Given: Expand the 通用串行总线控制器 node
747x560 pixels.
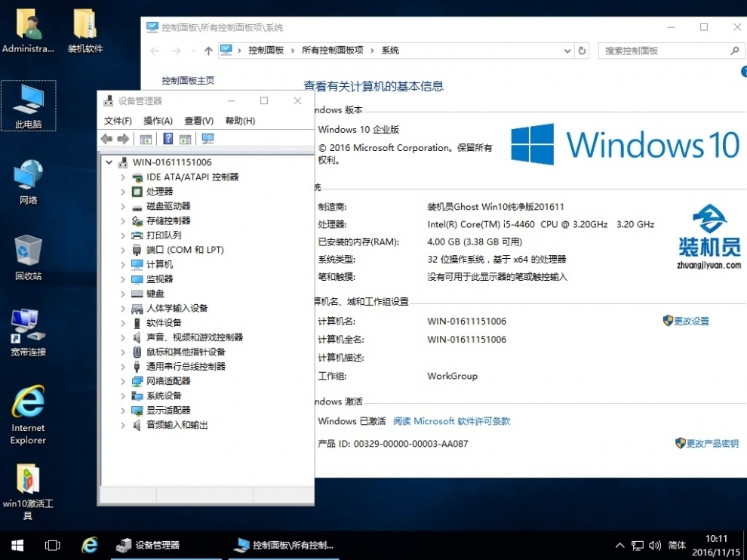Looking at the screenshot, I should [123, 367].
